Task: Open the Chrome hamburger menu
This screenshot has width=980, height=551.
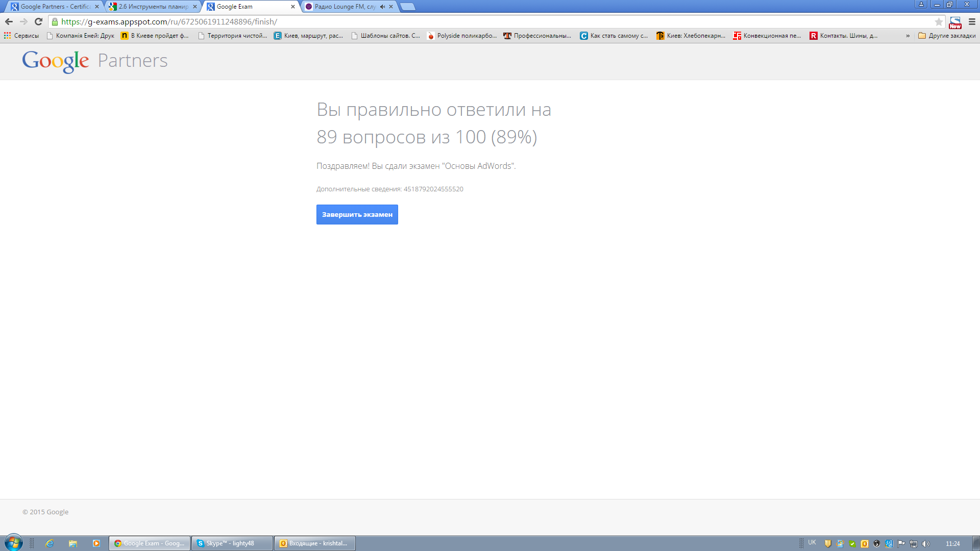Action: (x=972, y=22)
